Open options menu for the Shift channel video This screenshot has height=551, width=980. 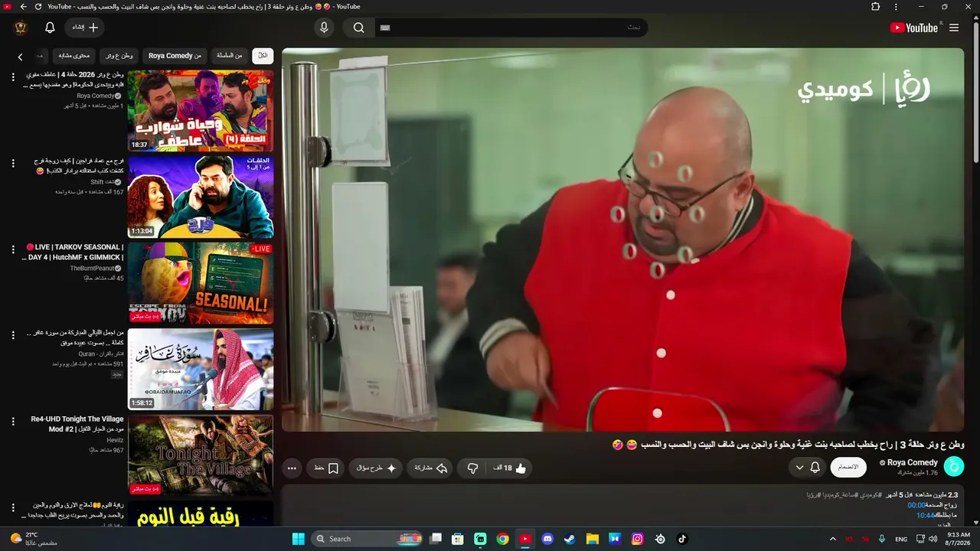[x=13, y=163]
